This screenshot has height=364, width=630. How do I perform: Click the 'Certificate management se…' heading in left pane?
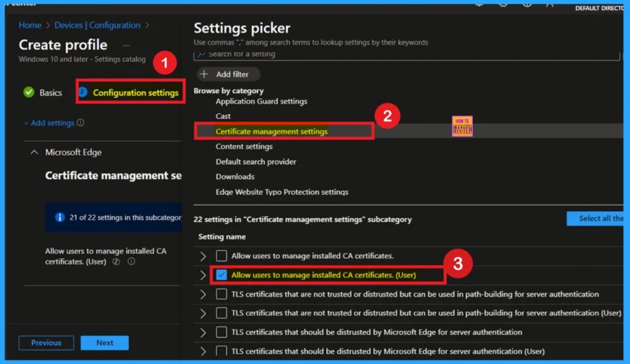pyautogui.click(x=113, y=176)
